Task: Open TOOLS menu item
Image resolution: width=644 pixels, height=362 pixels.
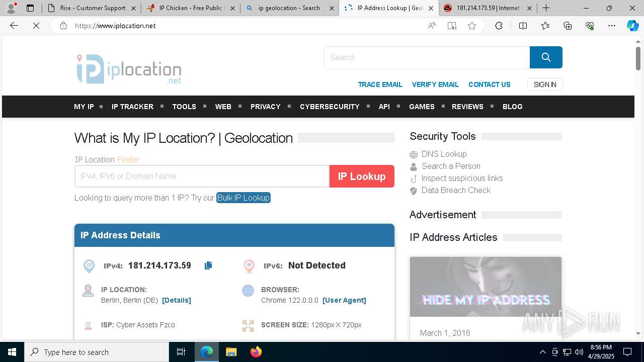Action: pos(184,107)
